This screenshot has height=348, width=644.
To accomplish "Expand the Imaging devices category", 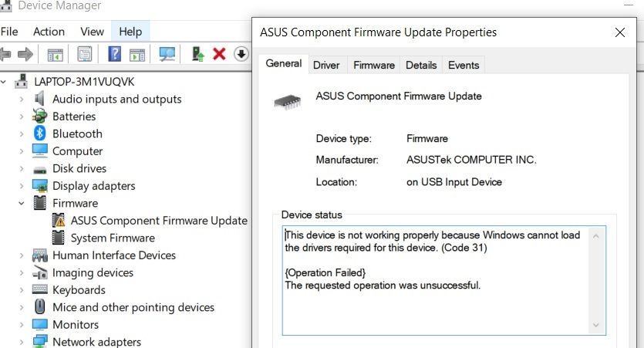I will click(22, 273).
